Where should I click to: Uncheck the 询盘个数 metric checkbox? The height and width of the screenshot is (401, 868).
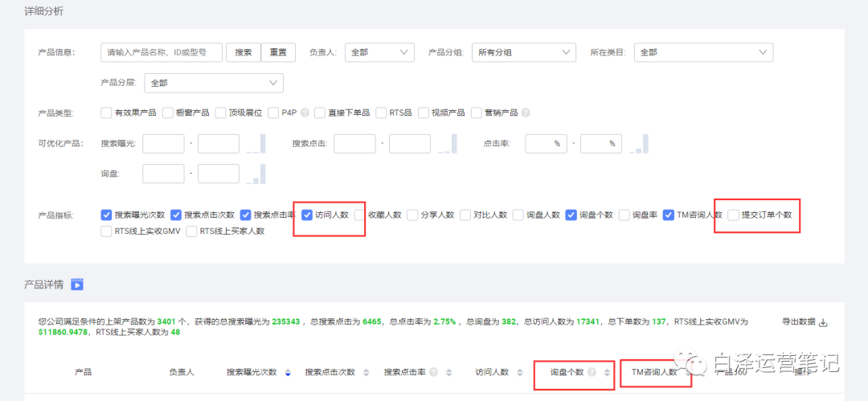571,215
